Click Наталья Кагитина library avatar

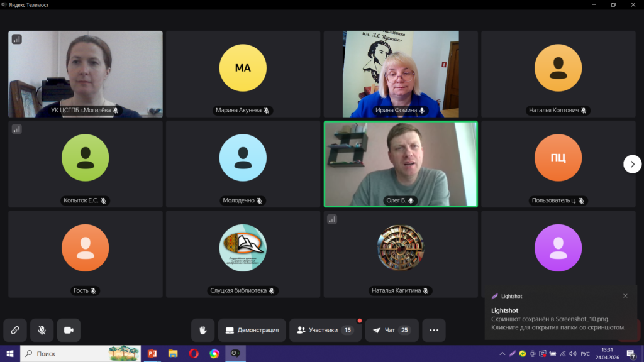click(x=401, y=248)
